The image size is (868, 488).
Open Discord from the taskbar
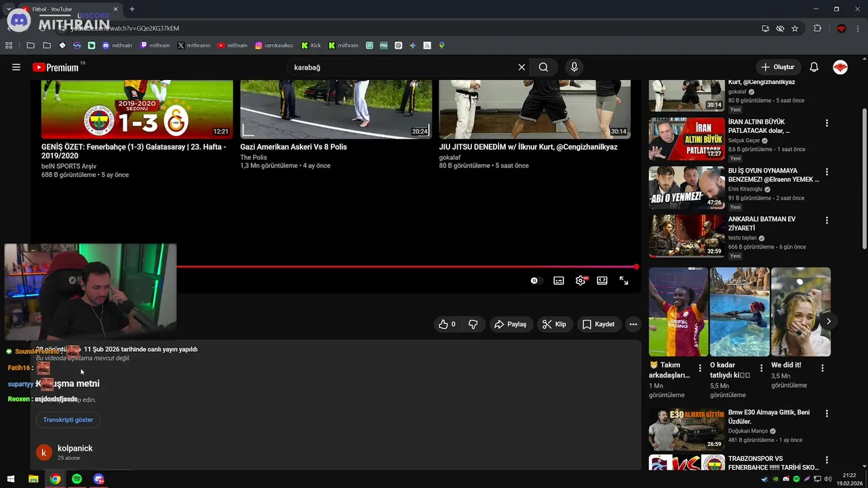click(99, 479)
